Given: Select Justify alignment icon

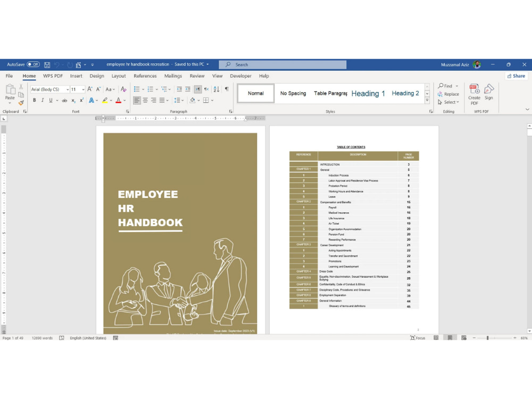Looking at the screenshot, I should [162, 100].
